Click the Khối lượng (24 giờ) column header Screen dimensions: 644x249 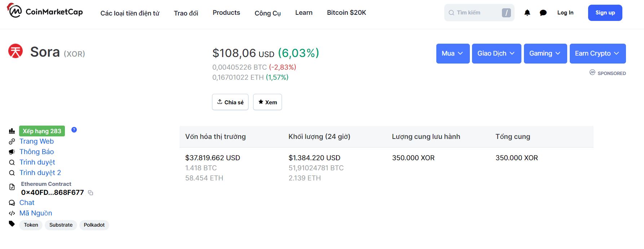[319, 137]
